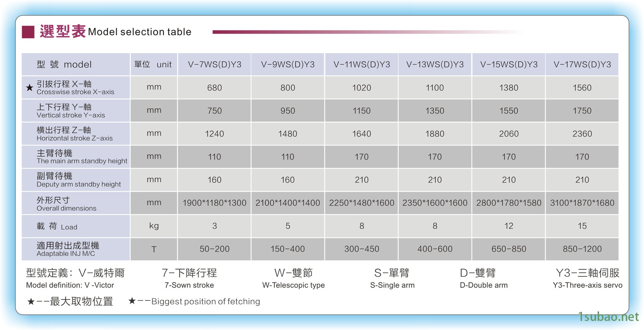Image resolution: width=644 pixels, height=330 pixels.
Task: Click the 1900*1180*1300 dimensions cell
Action: [214, 203]
